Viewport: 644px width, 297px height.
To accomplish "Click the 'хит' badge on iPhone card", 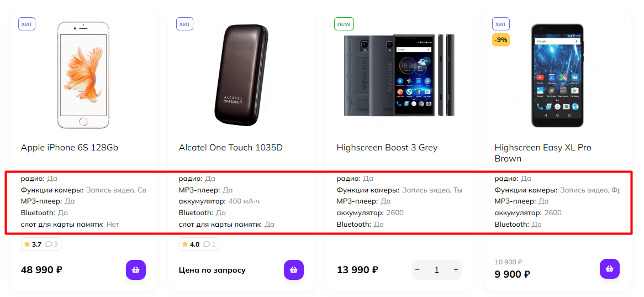I will click(27, 24).
